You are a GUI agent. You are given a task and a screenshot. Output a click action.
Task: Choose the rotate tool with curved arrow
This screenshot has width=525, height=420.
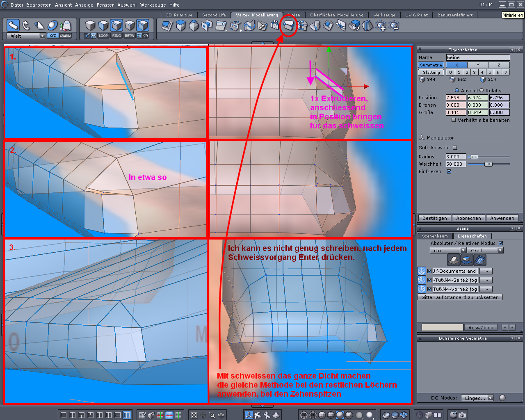(x=26, y=25)
